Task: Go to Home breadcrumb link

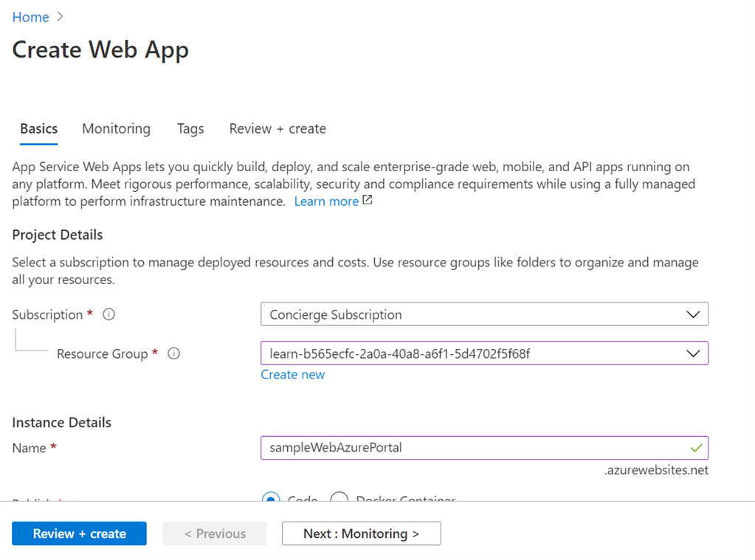Action: click(x=31, y=17)
